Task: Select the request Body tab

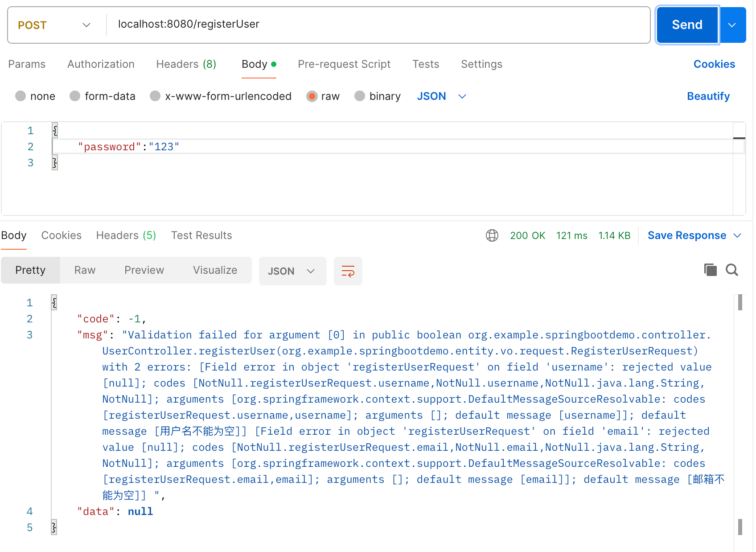Action: point(259,64)
